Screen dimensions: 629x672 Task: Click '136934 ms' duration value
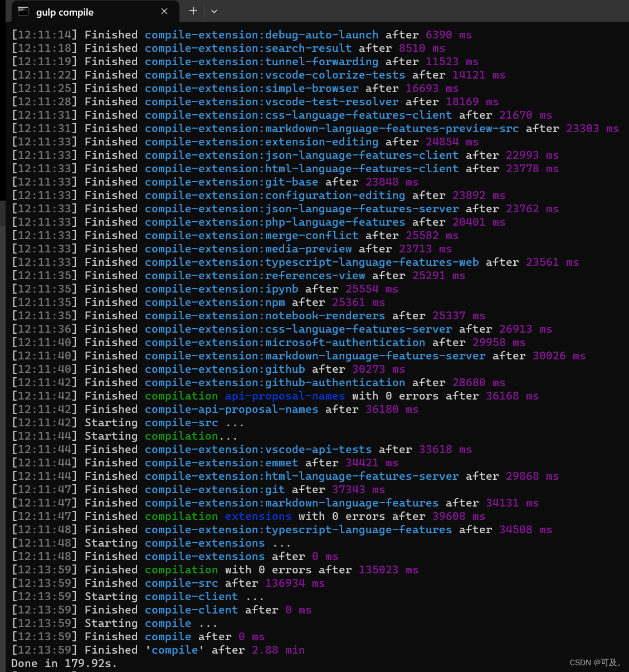295,583
